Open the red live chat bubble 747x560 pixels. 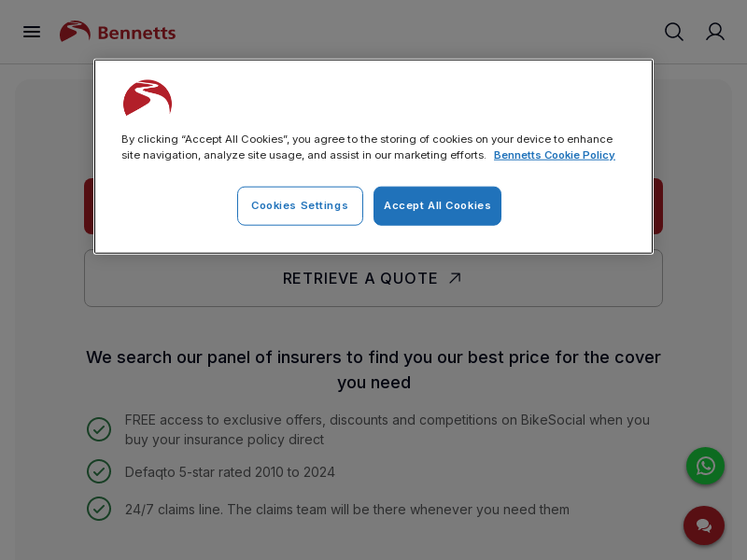704,525
